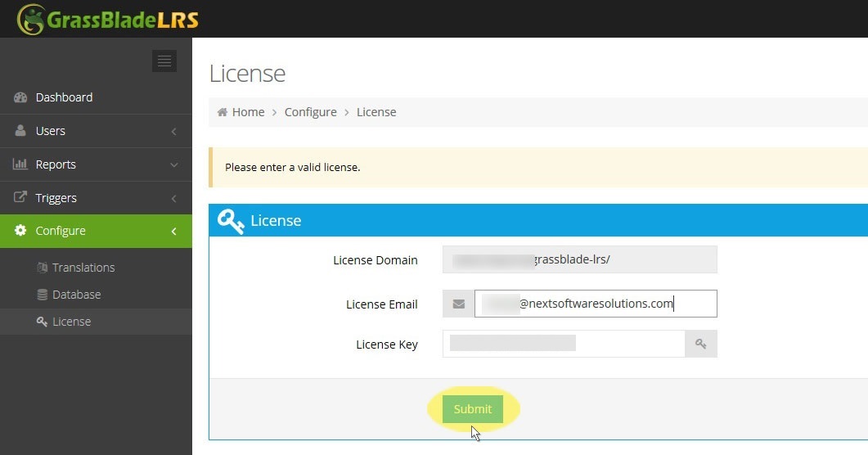Click the Translations icon in sidebar
868x455 pixels.
pos(42,268)
